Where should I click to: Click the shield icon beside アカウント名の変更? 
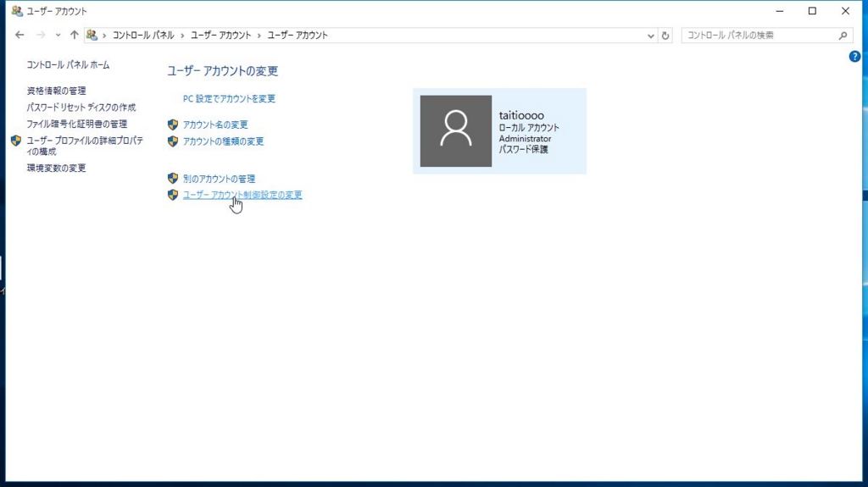pyautogui.click(x=173, y=125)
